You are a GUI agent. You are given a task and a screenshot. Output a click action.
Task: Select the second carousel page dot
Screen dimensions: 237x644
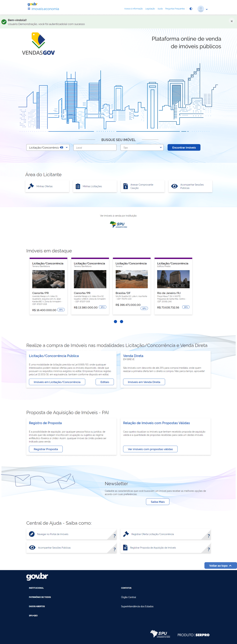click(x=122, y=322)
